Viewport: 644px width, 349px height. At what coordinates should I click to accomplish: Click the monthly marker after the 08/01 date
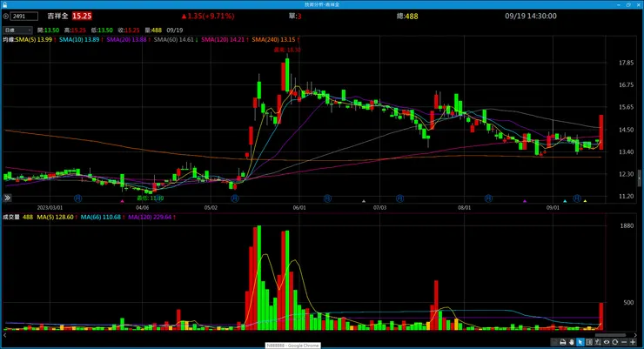click(488, 198)
